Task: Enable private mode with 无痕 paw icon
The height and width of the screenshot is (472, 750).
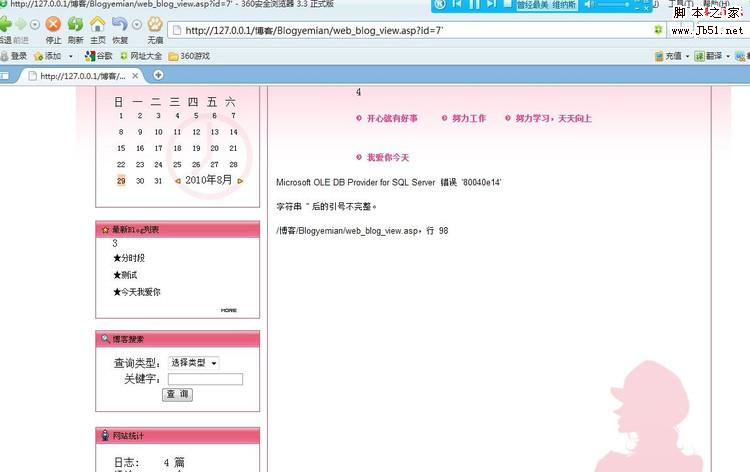Action: click(155, 24)
